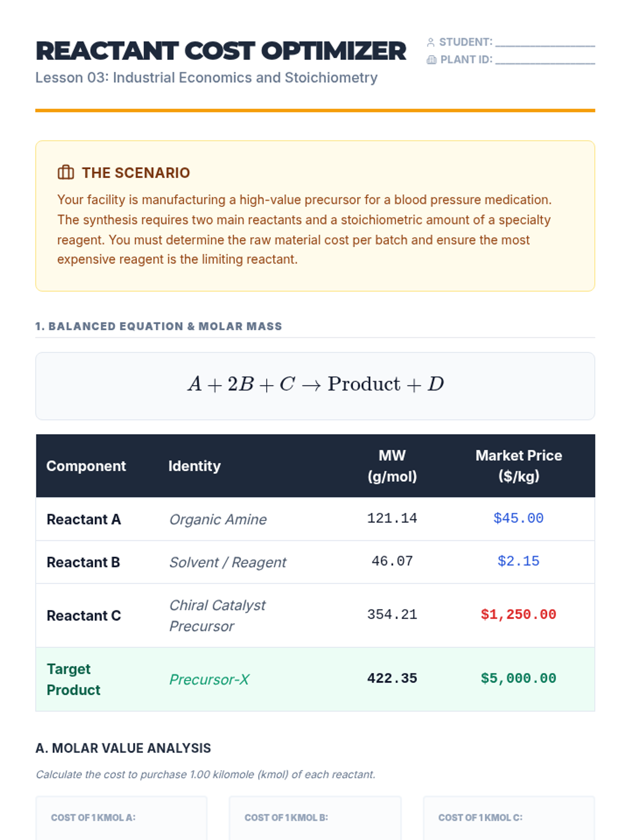
Task: Click the Student name blank line
Action: (545, 42)
